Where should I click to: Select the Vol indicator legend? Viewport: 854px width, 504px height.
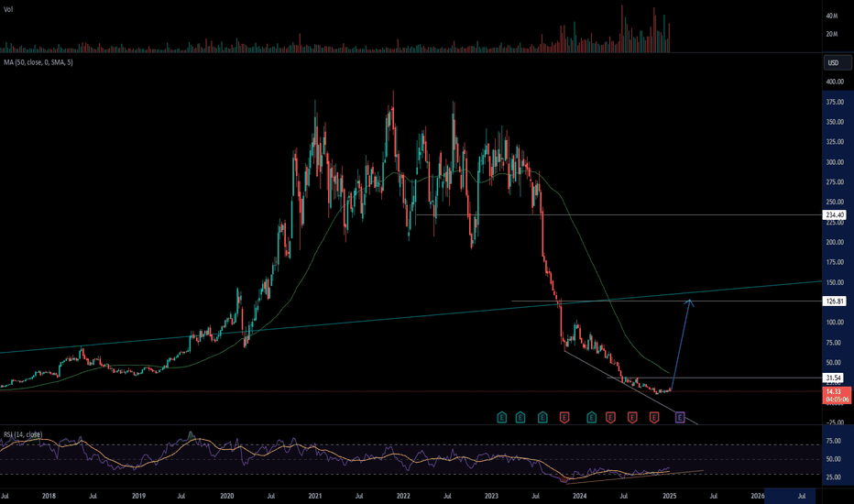click(8, 10)
